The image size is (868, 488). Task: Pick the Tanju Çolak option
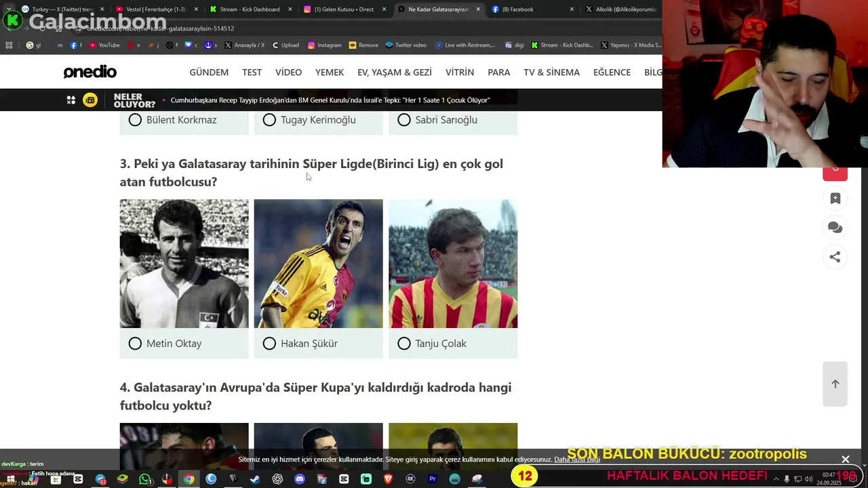pos(404,344)
